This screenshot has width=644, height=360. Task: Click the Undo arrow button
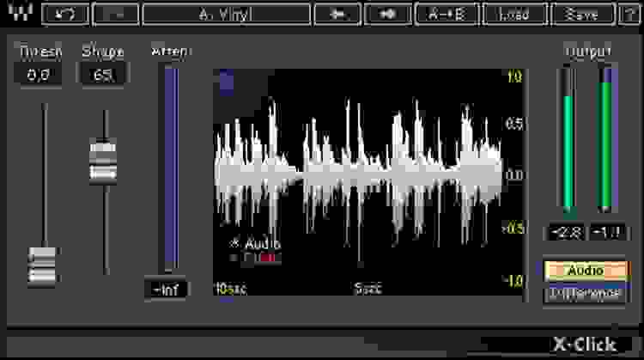66,15
